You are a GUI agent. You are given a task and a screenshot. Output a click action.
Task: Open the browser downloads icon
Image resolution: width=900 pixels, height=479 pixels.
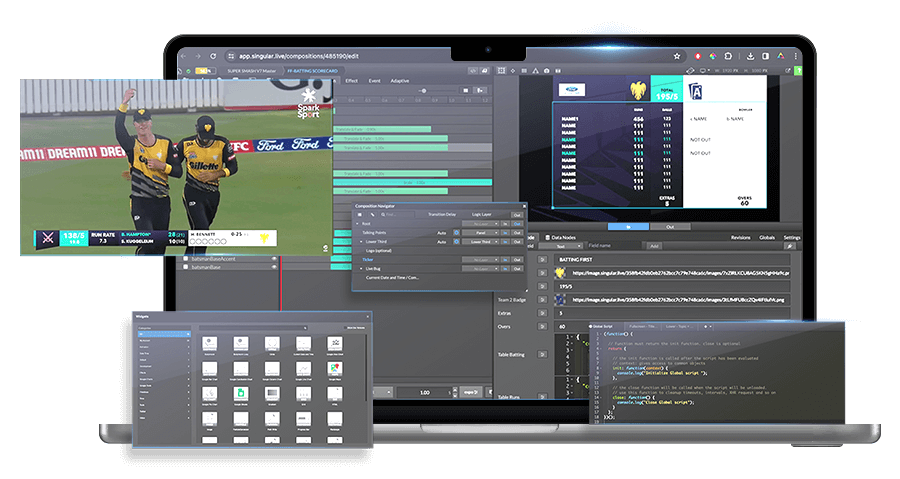[750, 56]
